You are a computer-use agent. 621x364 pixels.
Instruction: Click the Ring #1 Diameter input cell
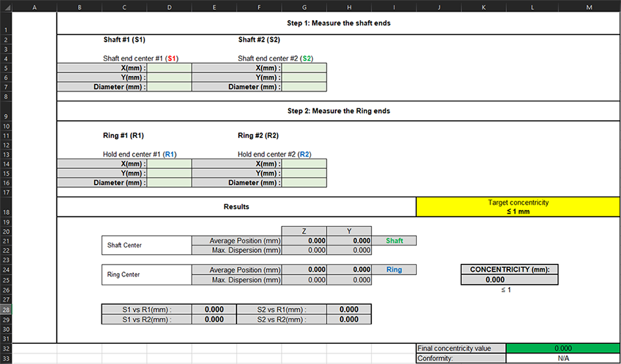pyautogui.click(x=169, y=183)
